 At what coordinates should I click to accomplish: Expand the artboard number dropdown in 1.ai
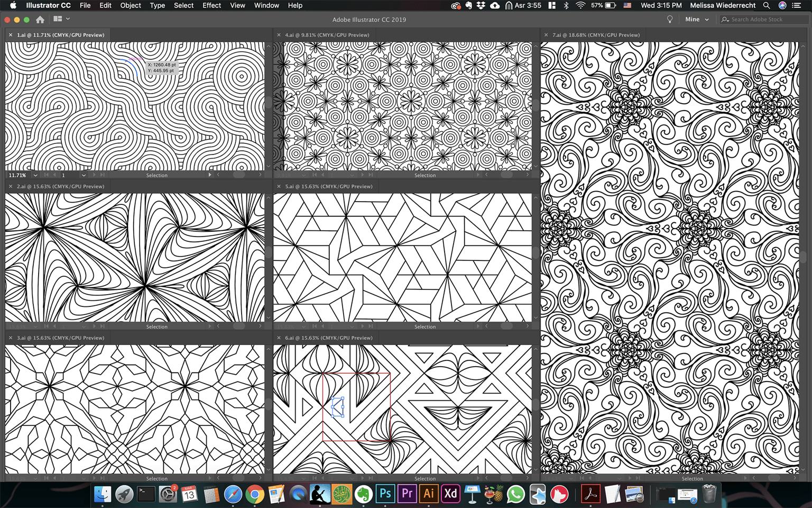[84, 175]
